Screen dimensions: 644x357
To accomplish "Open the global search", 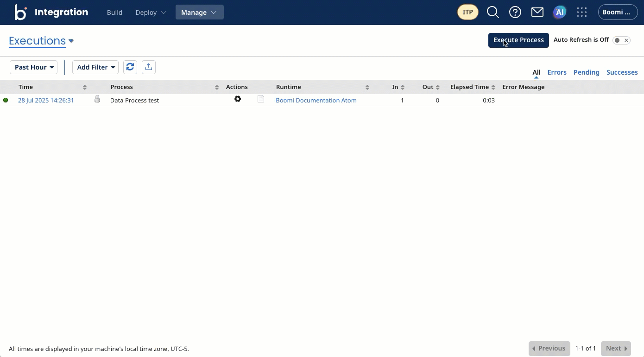I will point(492,12).
